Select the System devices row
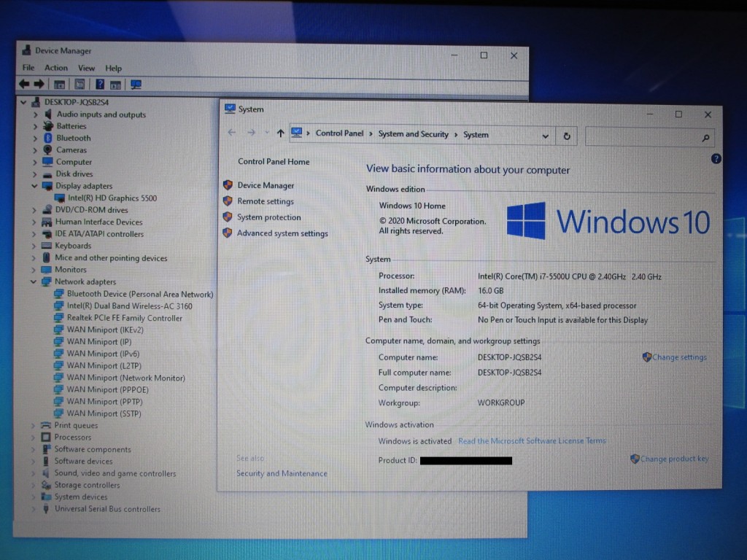Screen dimensions: 747x560 pyautogui.click(x=81, y=497)
